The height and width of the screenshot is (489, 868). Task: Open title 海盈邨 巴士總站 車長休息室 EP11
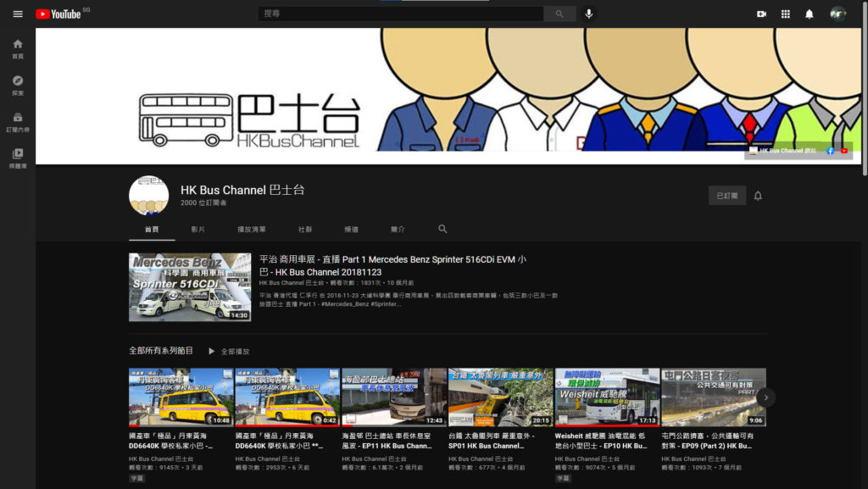[x=387, y=441]
